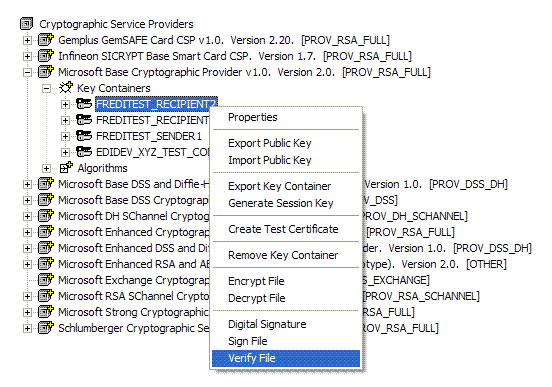Expand the FREDITEST_RECIPIENT2 key container
This screenshot has width=552, height=387.
tap(65, 105)
